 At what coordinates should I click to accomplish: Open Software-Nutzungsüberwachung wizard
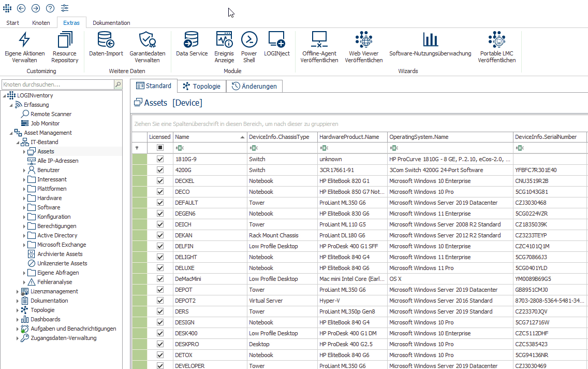[430, 44]
